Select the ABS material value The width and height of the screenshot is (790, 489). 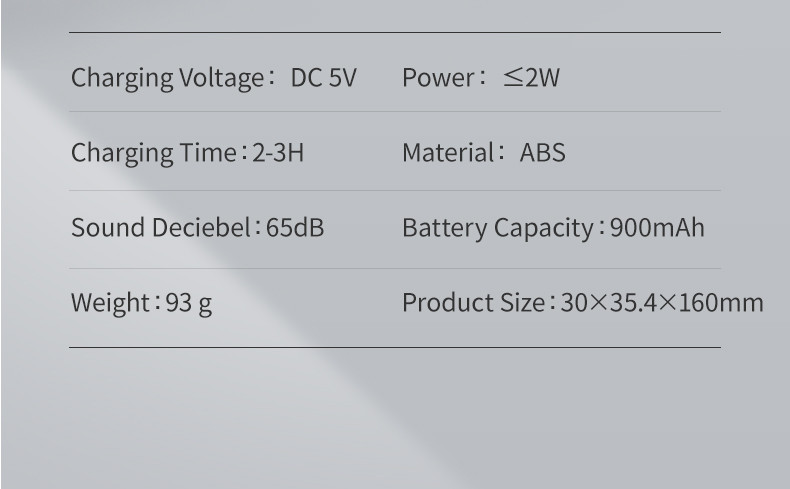tap(542, 154)
